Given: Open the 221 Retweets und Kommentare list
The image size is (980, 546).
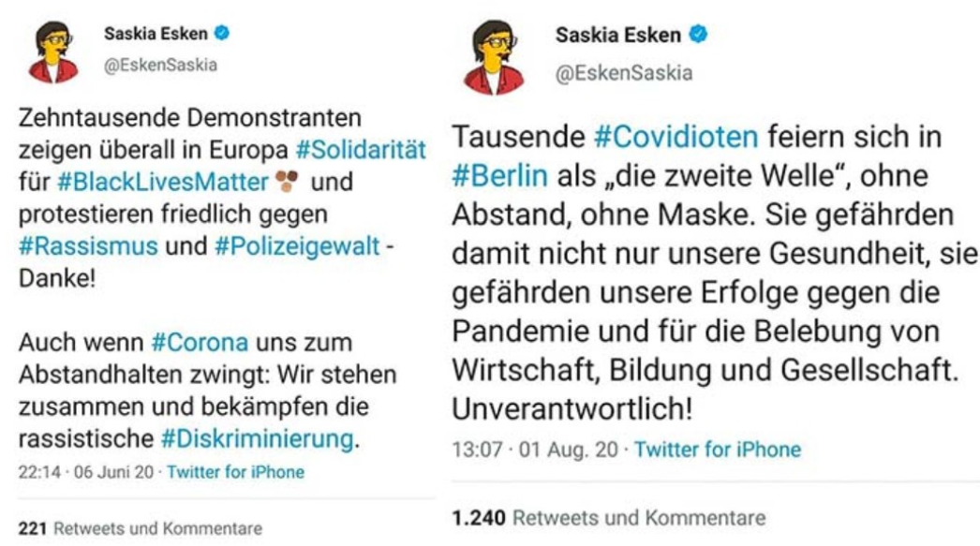Looking at the screenshot, I should click(141, 528).
